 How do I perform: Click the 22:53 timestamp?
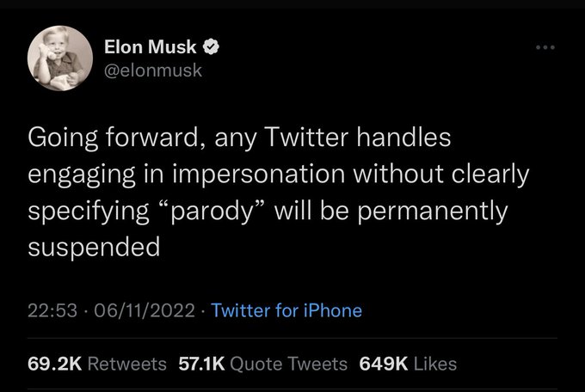point(52,310)
